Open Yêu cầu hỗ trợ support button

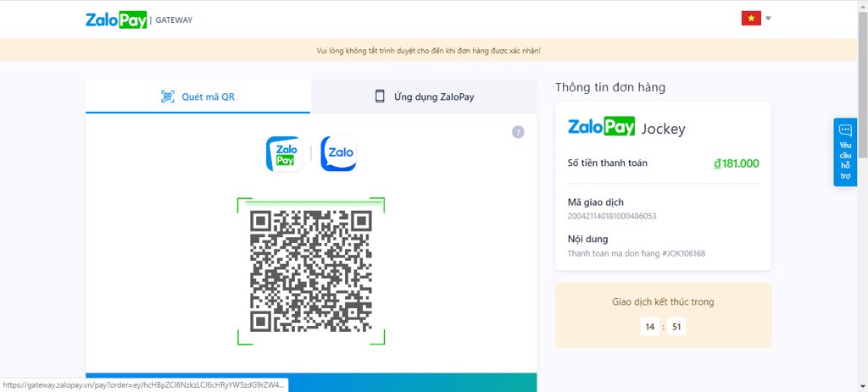[845, 152]
